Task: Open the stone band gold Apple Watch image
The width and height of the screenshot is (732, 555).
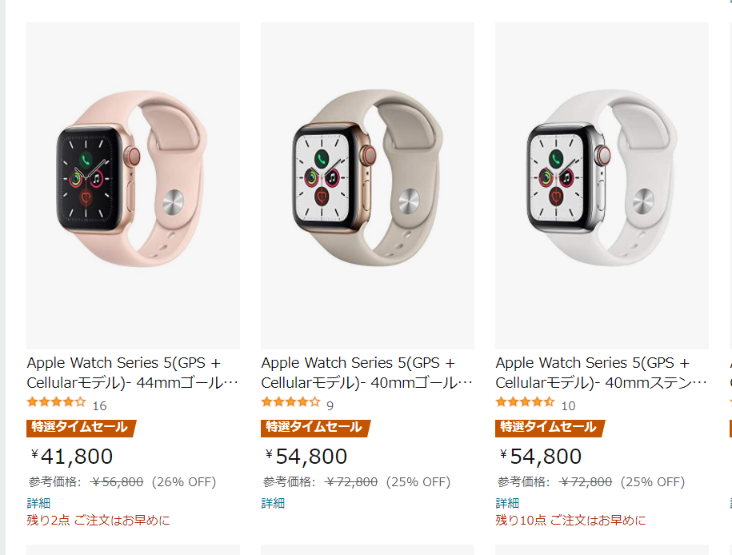Action: (x=367, y=185)
